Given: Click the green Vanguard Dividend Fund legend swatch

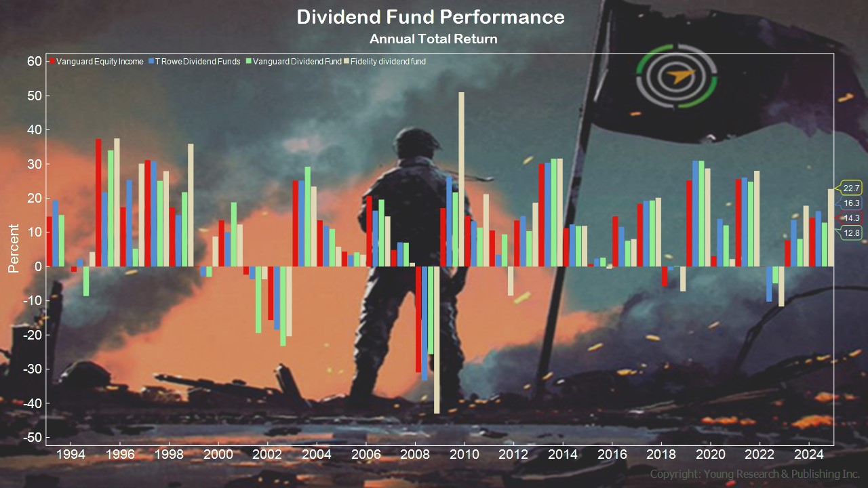Looking at the screenshot, I should (248, 62).
